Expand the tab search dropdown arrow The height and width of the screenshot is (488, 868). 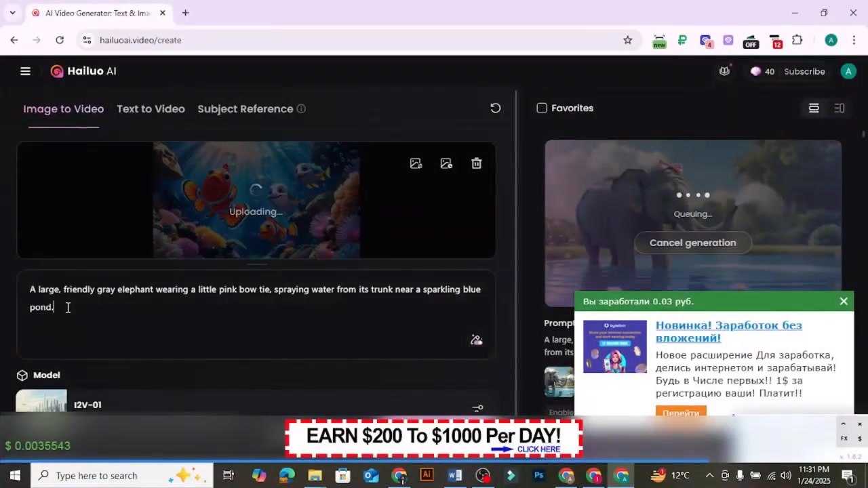click(x=12, y=13)
